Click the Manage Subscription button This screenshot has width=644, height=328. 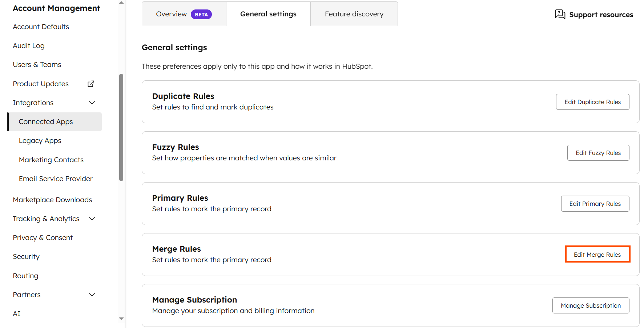(x=591, y=305)
